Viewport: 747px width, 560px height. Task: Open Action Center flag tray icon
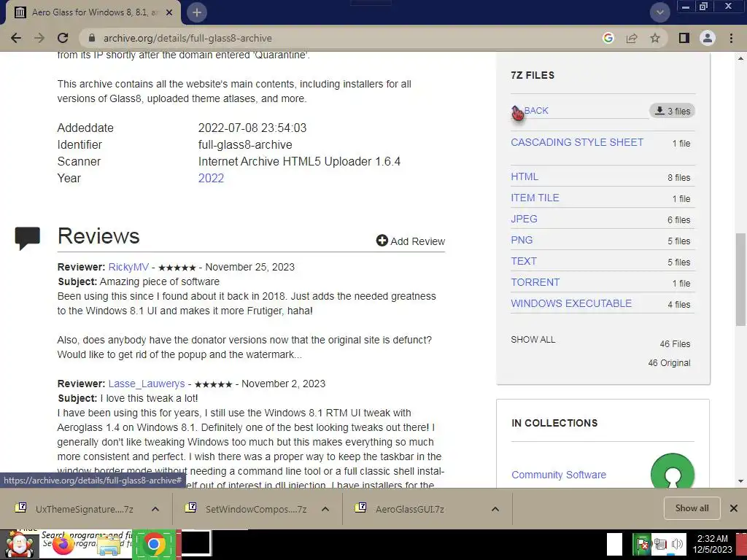coord(642,544)
